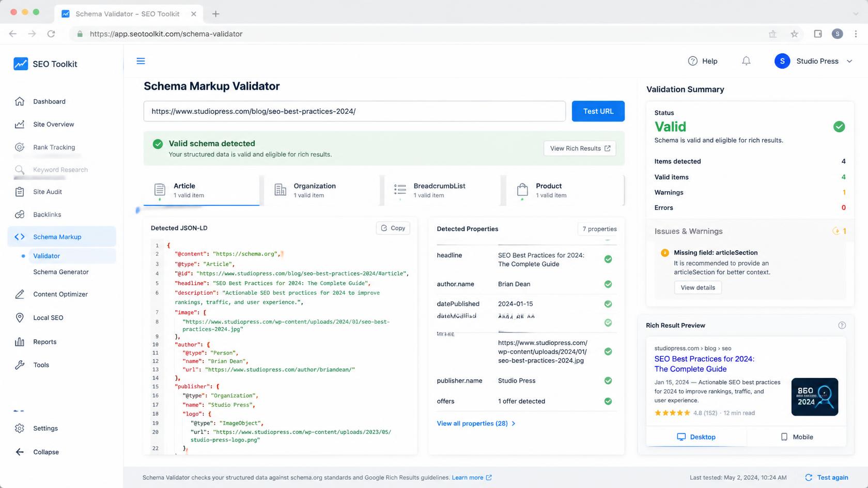Image resolution: width=868 pixels, height=488 pixels.
Task: Click the Keyword Research menu item
Action: pyautogui.click(x=60, y=170)
